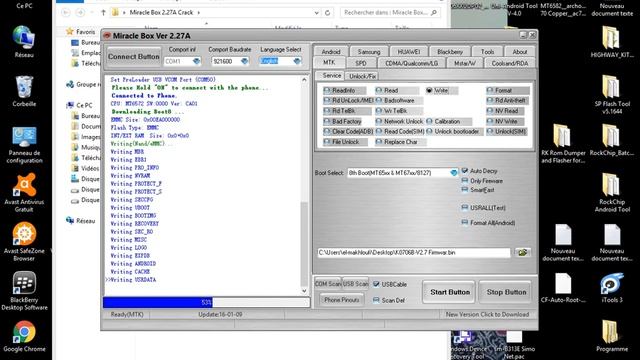Click search magnifier in Explorer window
640x360 pixels.
[x=434, y=13]
